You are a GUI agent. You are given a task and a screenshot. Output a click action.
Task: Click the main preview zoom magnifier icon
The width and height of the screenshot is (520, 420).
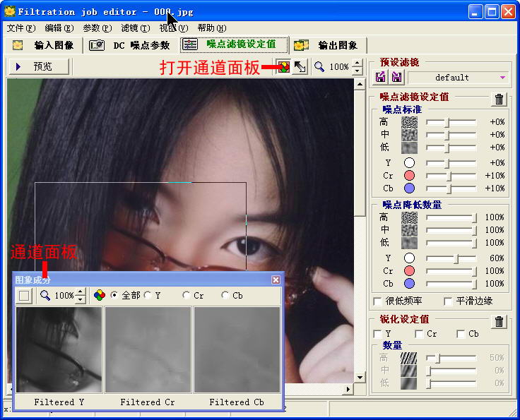[x=319, y=66]
